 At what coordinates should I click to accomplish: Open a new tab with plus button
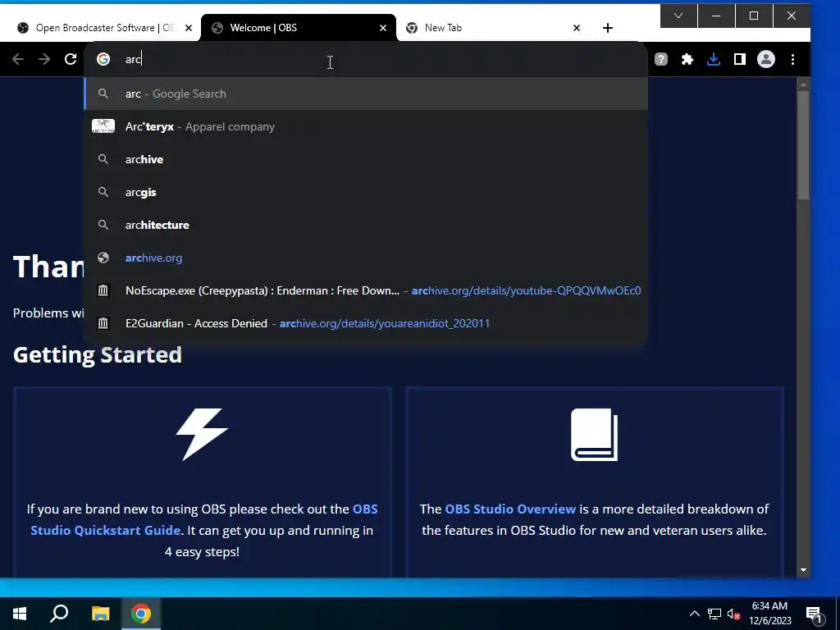point(608,28)
